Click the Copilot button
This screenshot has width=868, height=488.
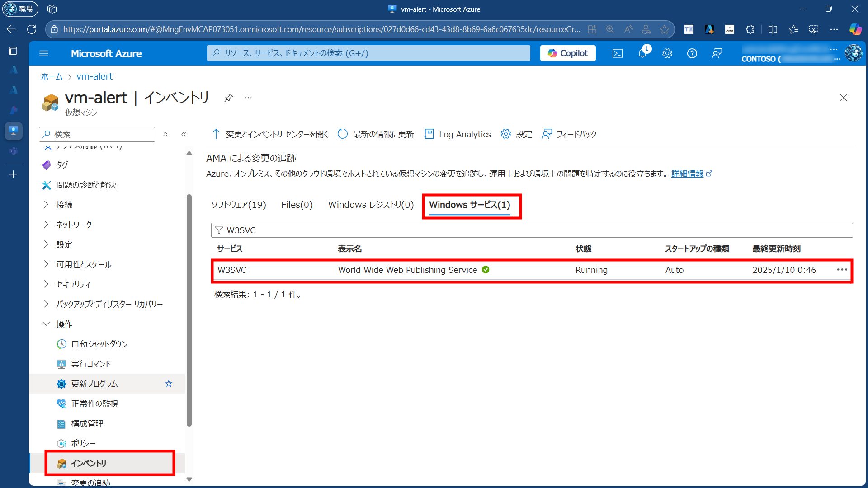[568, 53]
